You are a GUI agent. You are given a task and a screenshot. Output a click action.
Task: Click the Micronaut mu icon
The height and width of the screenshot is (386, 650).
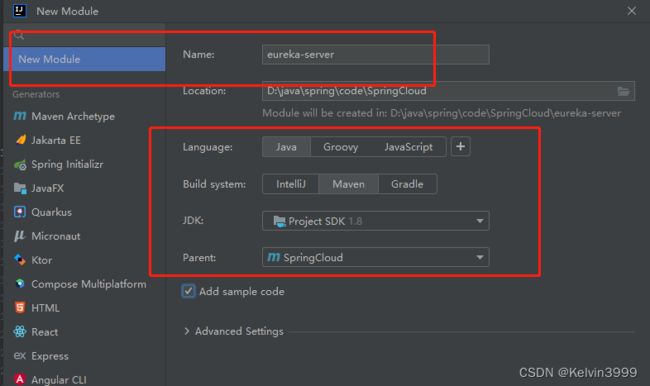click(19, 236)
